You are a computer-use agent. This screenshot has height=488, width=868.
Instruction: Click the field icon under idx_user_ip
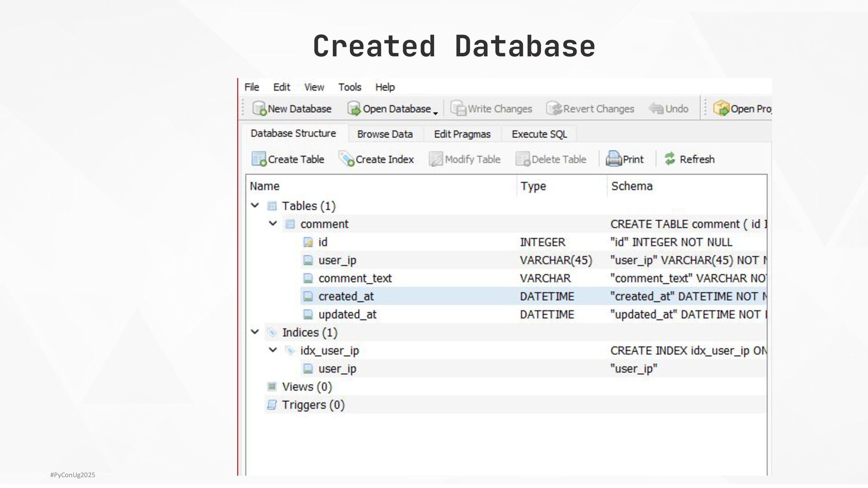point(308,369)
